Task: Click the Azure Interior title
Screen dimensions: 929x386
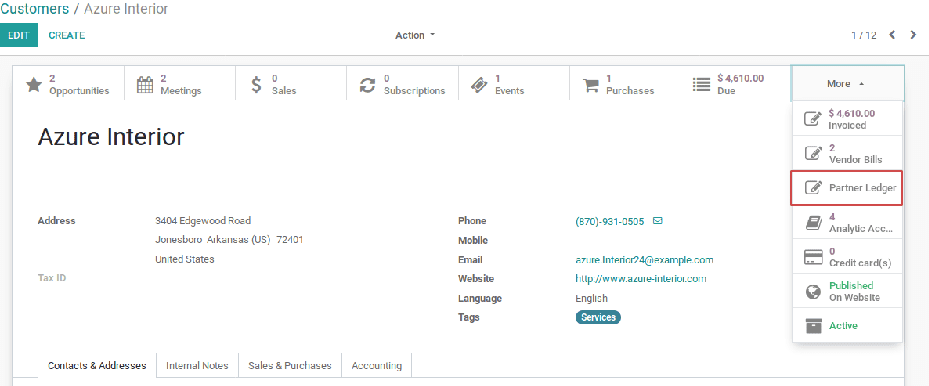Action: pos(111,137)
